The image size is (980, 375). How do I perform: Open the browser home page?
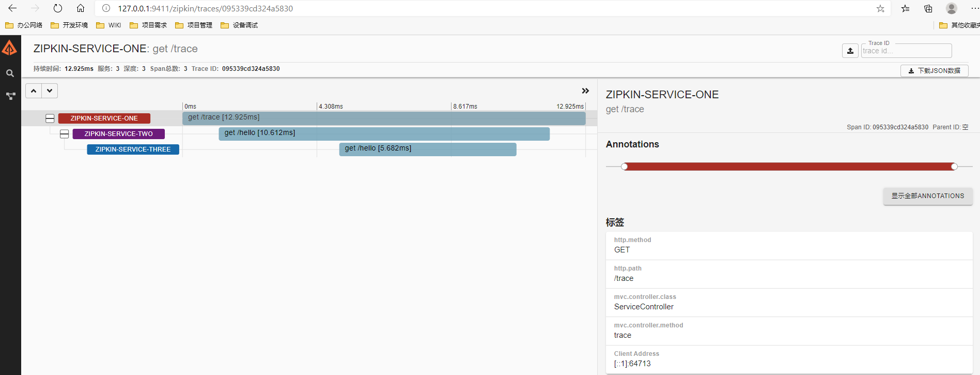81,8
